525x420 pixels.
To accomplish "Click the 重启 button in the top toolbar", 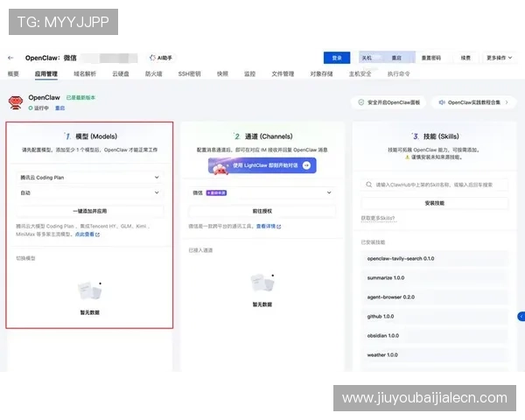I will pos(396,58).
